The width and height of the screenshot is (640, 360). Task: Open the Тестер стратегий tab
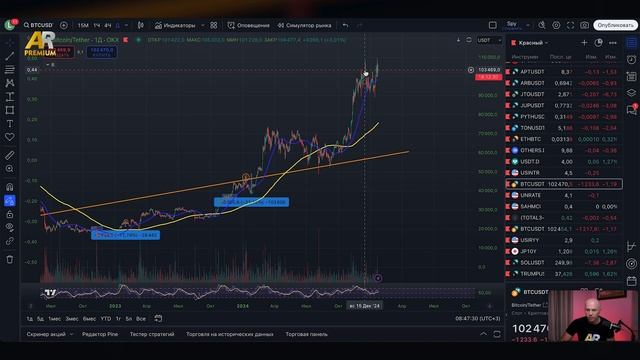tap(152, 334)
